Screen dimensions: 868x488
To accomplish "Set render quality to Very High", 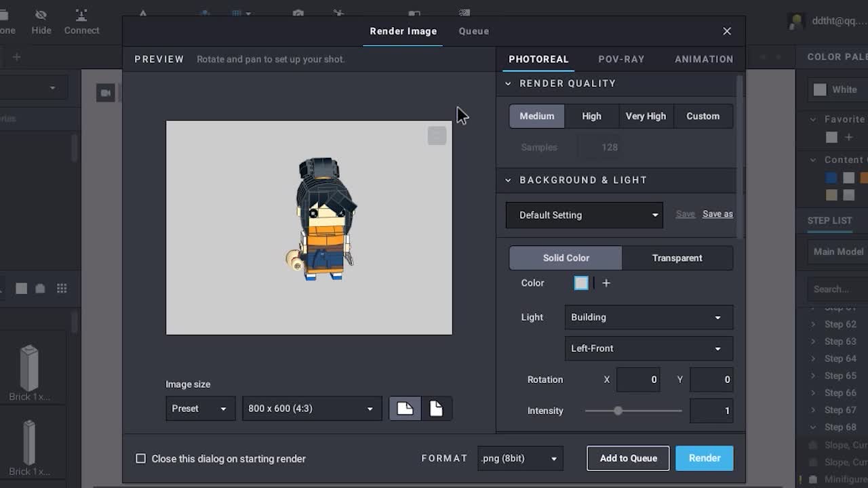I will (646, 116).
